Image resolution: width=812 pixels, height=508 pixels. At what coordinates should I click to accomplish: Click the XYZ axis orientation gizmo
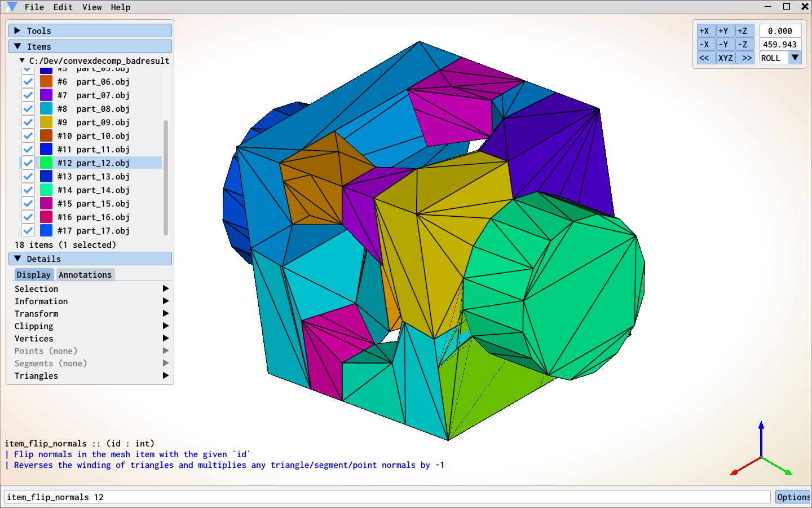761,450
